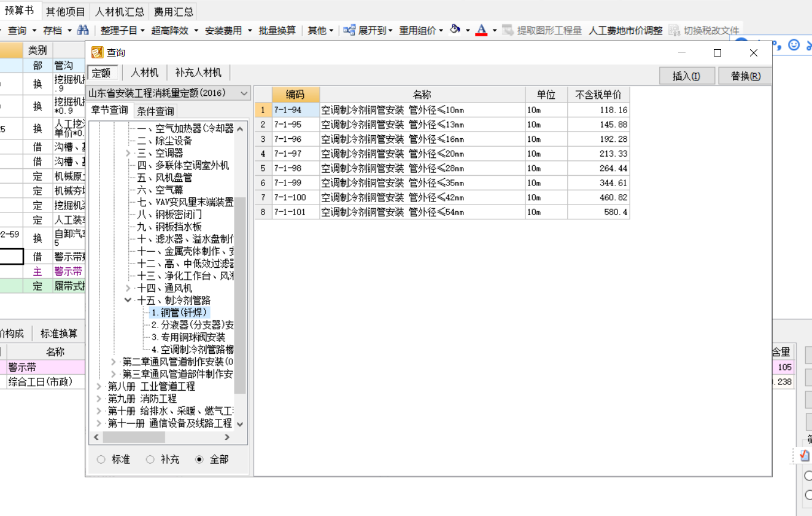This screenshot has width=812, height=516.
Task: Expand the 三、空调器 tree node
Action: tap(128, 153)
